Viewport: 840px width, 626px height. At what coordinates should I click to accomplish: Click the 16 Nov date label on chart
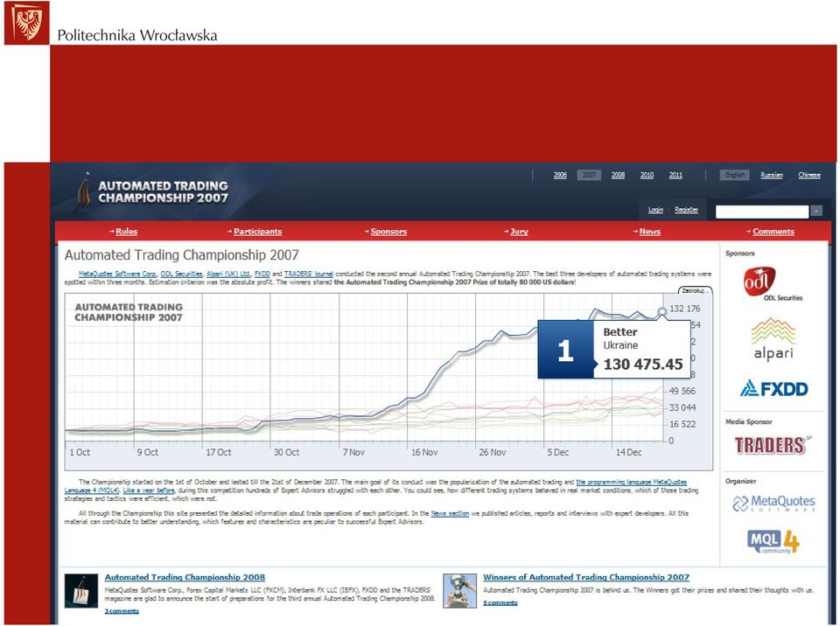[424, 452]
